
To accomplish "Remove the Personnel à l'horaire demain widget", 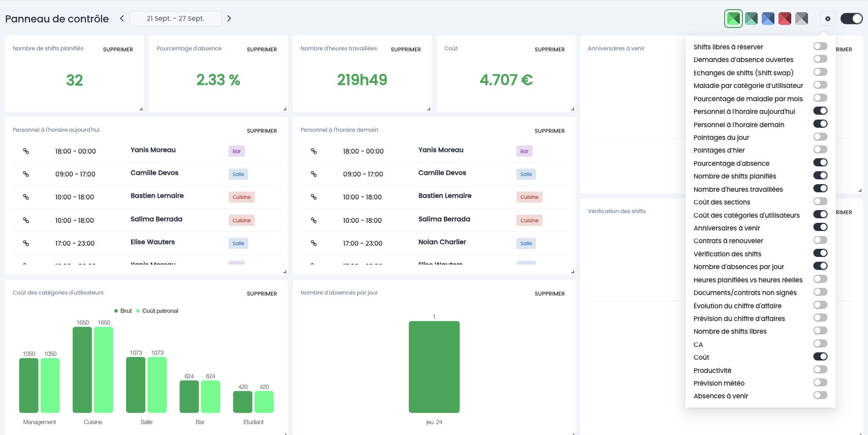I will [x=550, y=131].
